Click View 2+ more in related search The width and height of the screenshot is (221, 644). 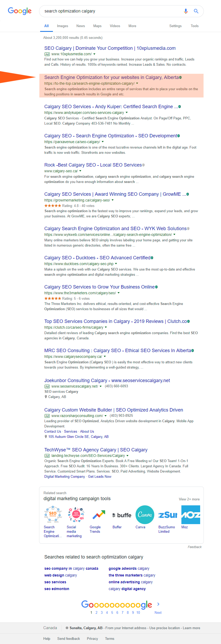(x=189, y=499)
